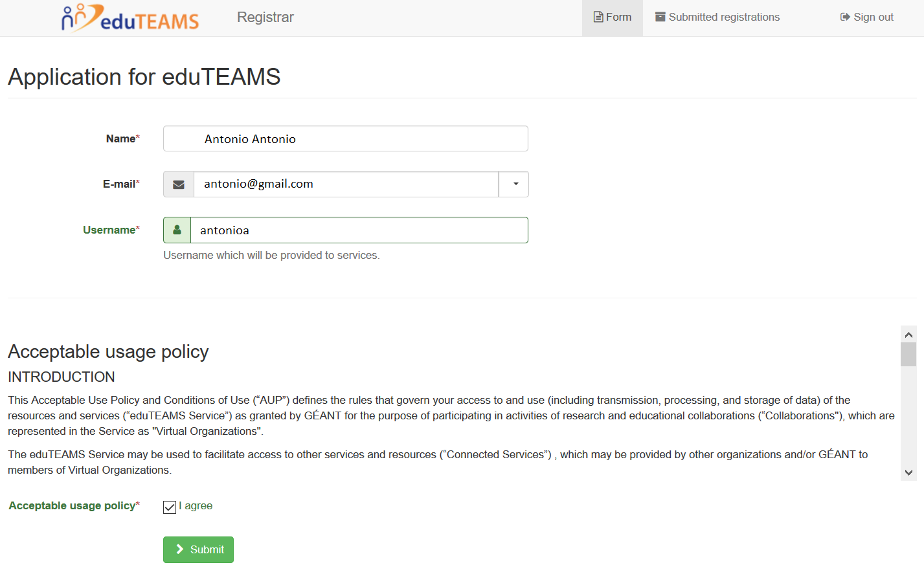The width and height of the screenshot is (924, 574).
Task: Focus the Name input field
Action: pyautogui.click(x=346, y=138)
